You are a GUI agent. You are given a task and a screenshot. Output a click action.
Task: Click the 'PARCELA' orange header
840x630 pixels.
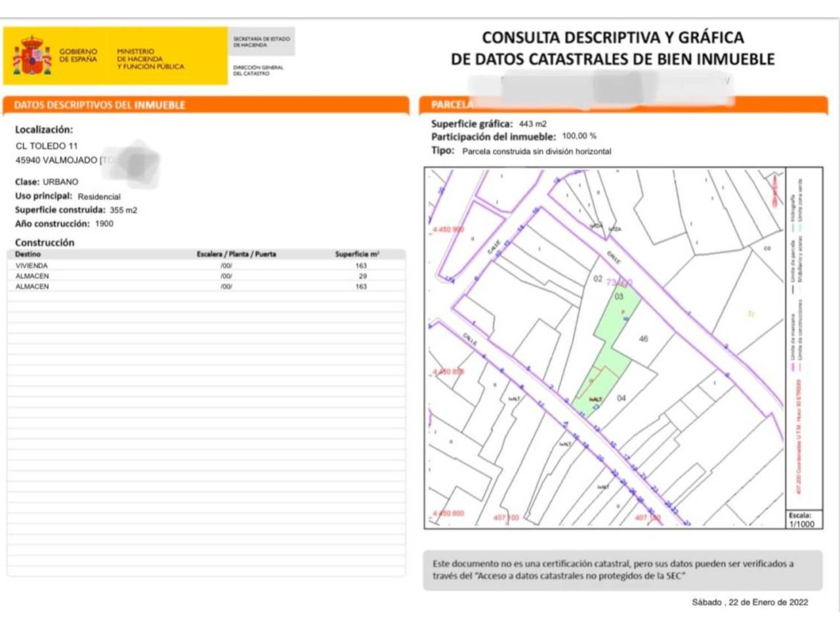pos(623,104)
